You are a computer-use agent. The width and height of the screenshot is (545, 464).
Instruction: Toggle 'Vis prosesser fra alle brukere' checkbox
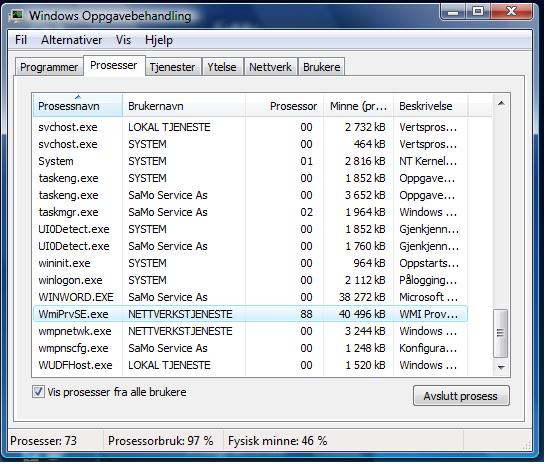tap(38, 392)
